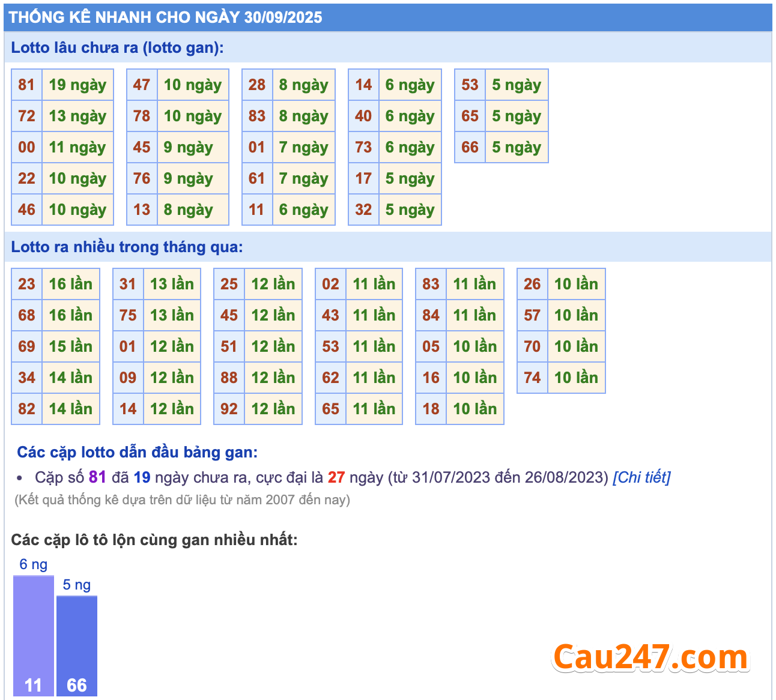Select the '6 ng' label above the chart

pyautogui.click(x=34, y=564)
